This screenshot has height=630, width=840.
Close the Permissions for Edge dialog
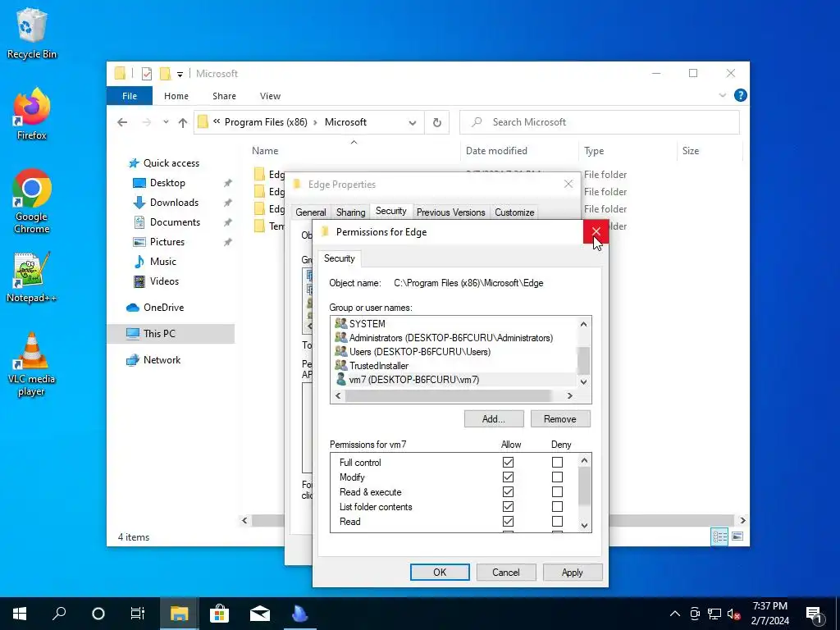coord(596,232)
